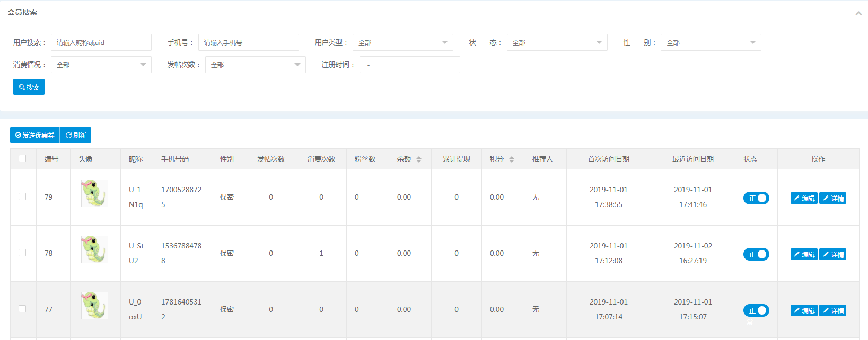Sort by 余额 using the sort arrows
Screen dimensions: 868x340
tap(419, 159)
